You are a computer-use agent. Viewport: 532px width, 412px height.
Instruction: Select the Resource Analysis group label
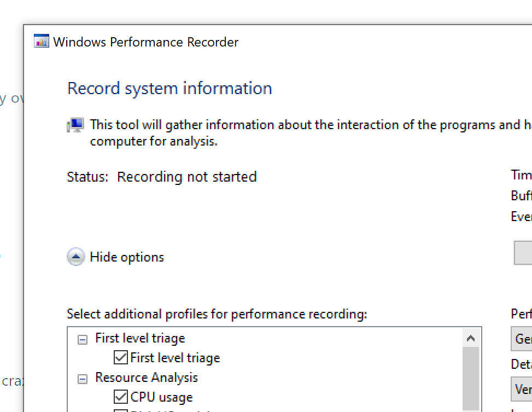(x=147, y=378)
